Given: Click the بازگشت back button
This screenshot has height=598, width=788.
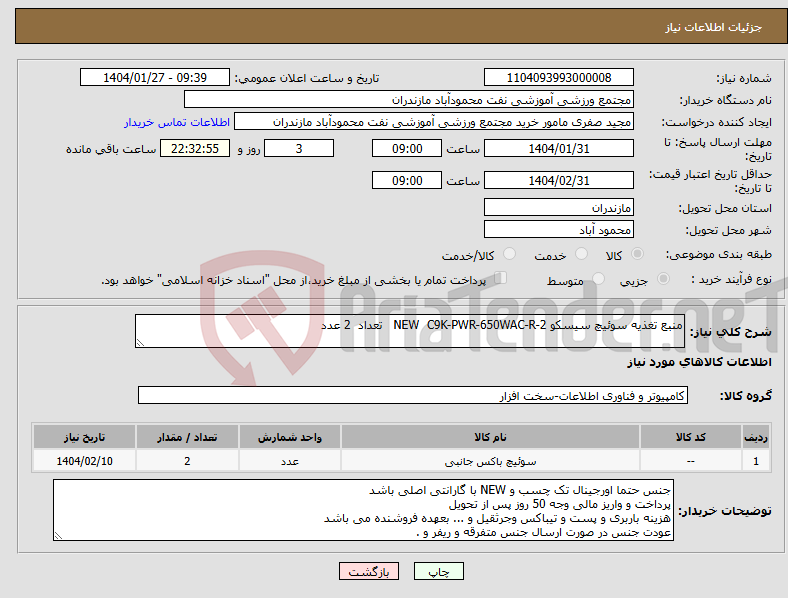Looking at the screenshot, I should tap(369, 571).
